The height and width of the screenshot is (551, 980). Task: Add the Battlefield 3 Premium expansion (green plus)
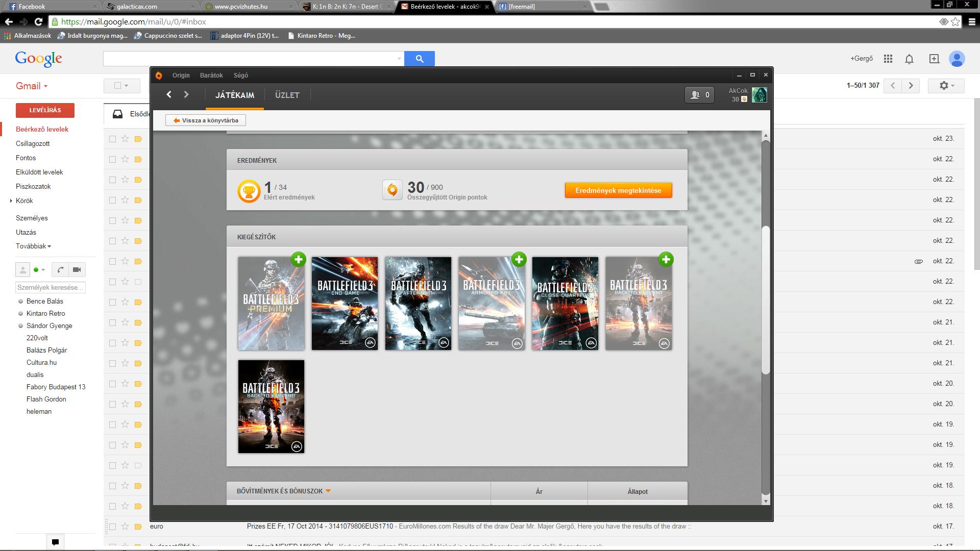pos(299,259)
